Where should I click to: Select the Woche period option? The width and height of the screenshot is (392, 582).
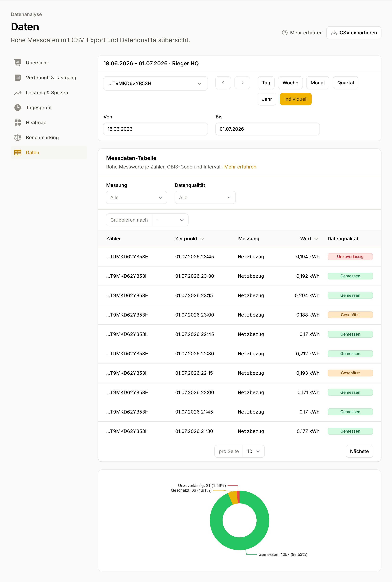[x=290, y=83]
